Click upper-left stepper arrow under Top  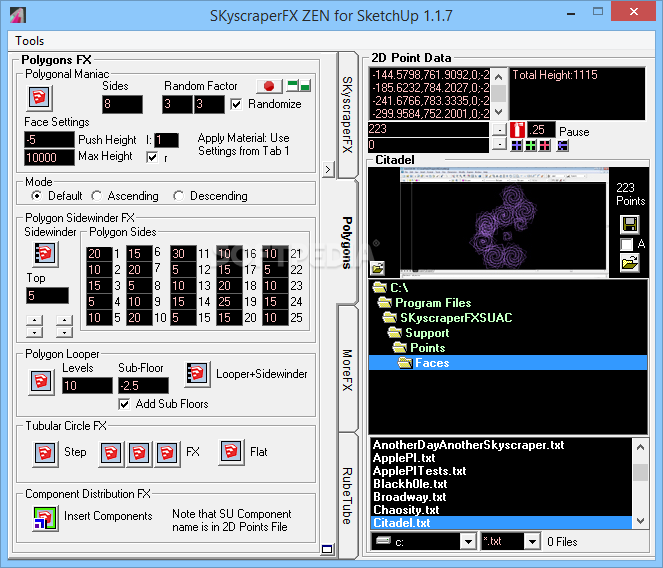34,320
